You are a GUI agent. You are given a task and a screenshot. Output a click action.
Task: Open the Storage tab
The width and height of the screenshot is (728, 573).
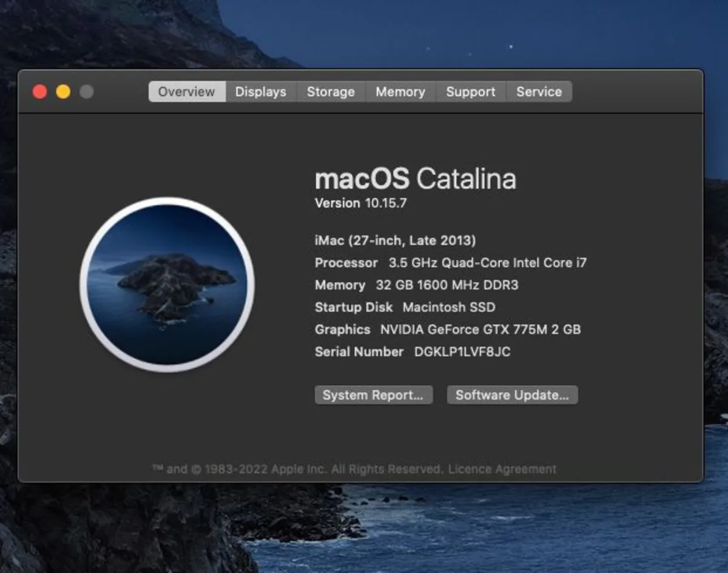point(331,92)
